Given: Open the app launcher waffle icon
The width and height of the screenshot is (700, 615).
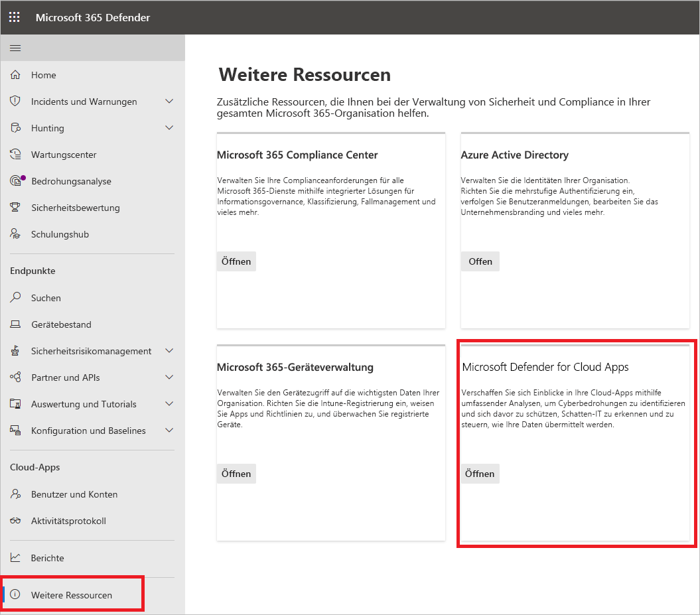Looking at the screenshot, I should pos(15,17).
